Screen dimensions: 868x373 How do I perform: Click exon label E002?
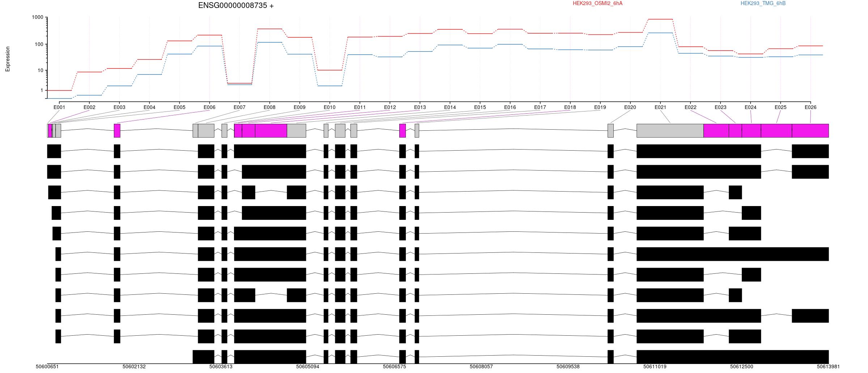(89, 107)
